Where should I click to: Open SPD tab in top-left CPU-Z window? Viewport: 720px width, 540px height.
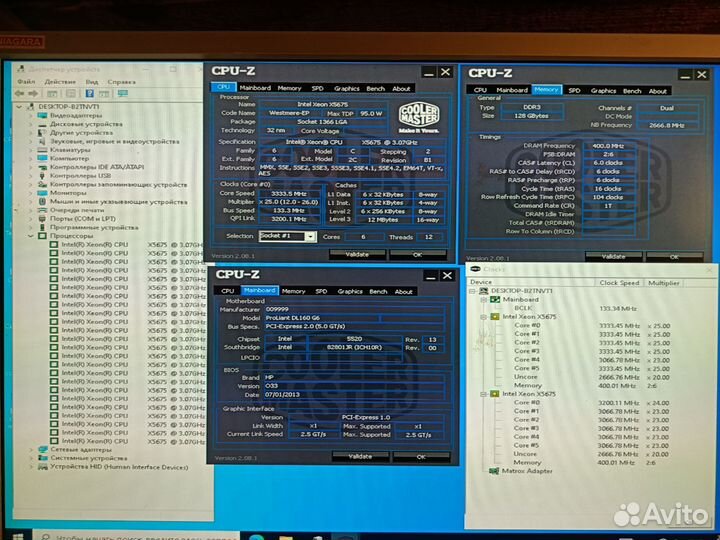click(317, 89)
